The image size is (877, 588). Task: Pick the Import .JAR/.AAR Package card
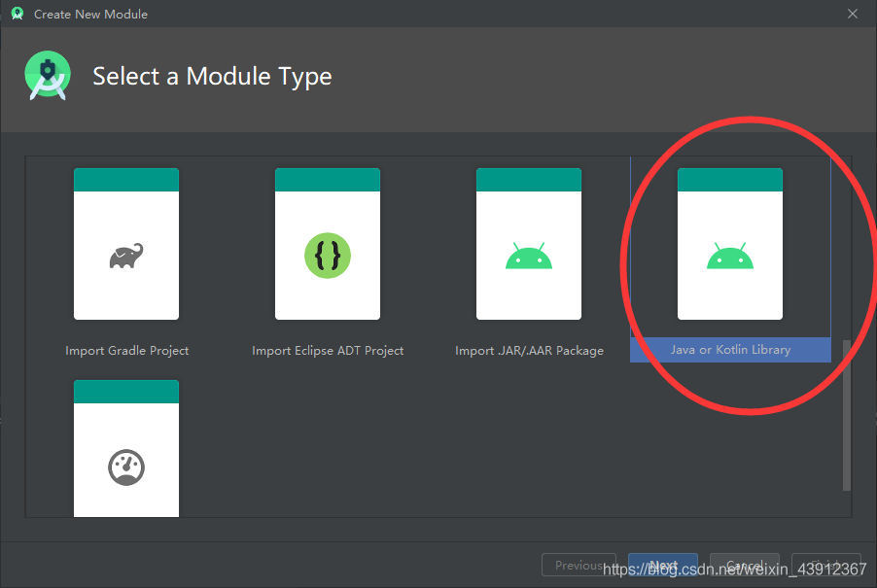tap(529, 244)
